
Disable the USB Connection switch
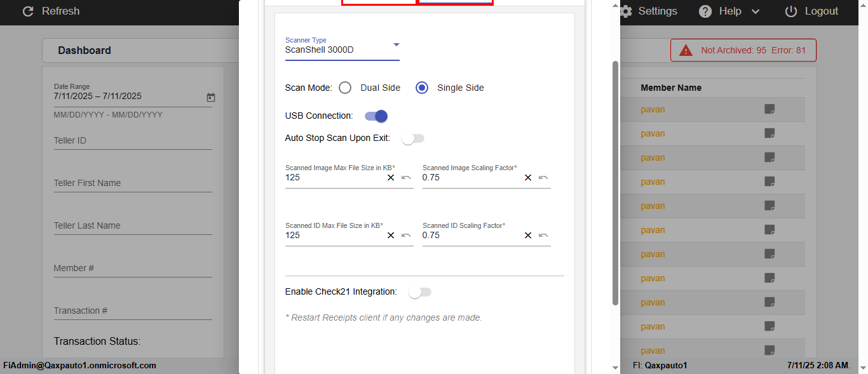(376, 116)
